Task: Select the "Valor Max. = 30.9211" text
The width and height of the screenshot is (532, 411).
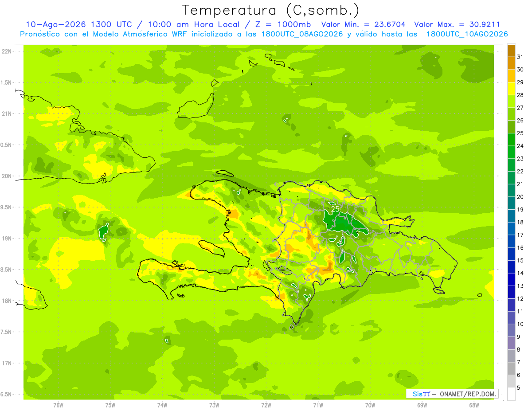Action: point(457,25)
